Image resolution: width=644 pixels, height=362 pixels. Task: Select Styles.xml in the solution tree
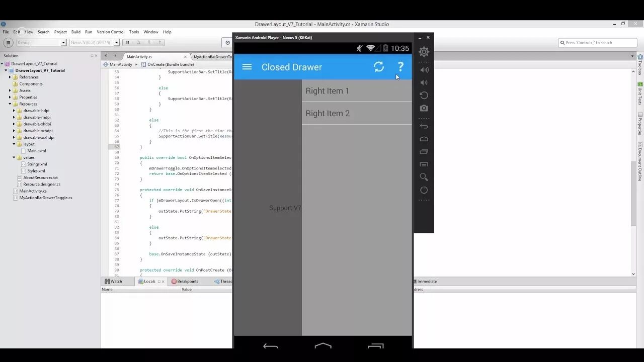36,171
